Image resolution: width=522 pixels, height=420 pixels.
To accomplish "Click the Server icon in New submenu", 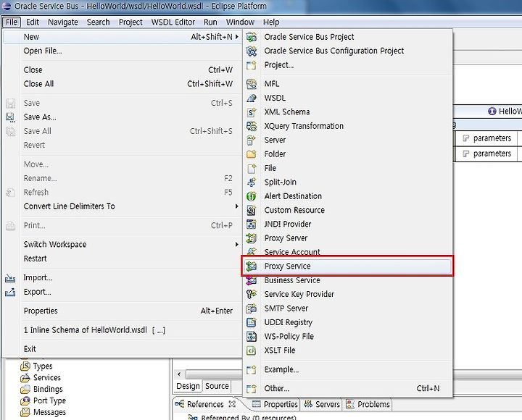I will point(252,140).
